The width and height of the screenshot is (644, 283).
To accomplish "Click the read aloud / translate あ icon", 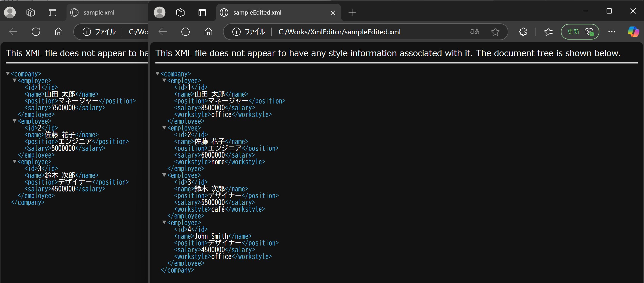I will click(x=475, y=32).
